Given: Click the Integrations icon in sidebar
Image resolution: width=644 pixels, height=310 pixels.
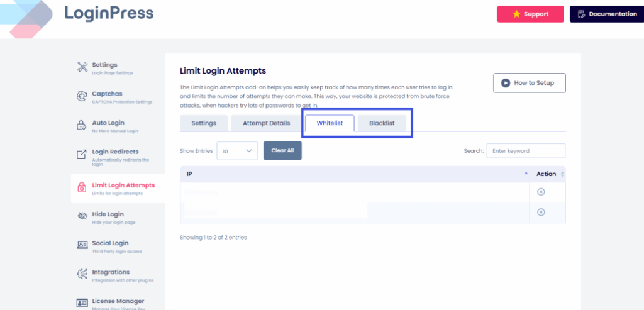Looking at the screenshot, I should pos(82,274).
